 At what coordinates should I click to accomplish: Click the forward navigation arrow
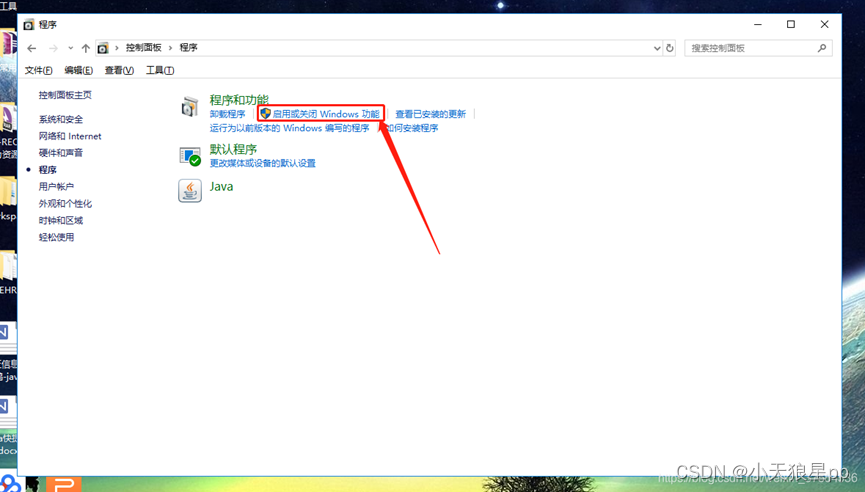[54, 49]
